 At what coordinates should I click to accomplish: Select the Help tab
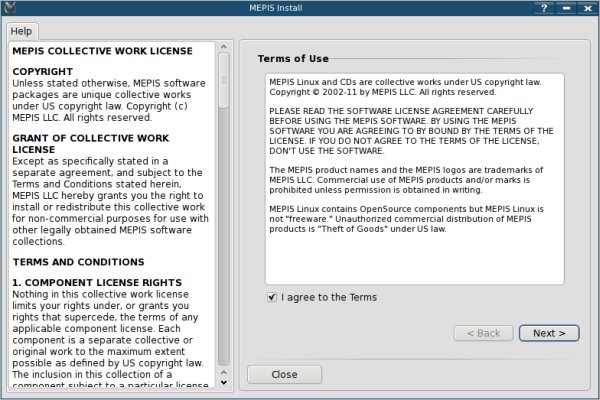tap(21, 31)
